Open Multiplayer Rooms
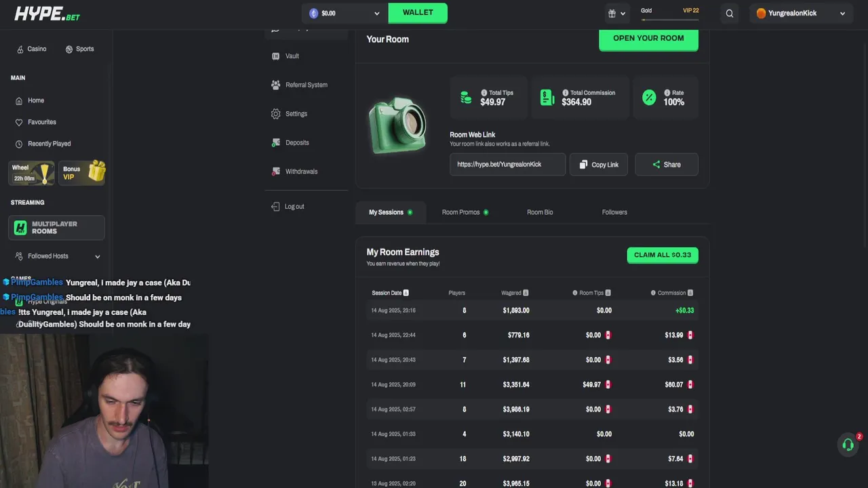This screenshot has width=868, height=488. [x=57, y=228]
